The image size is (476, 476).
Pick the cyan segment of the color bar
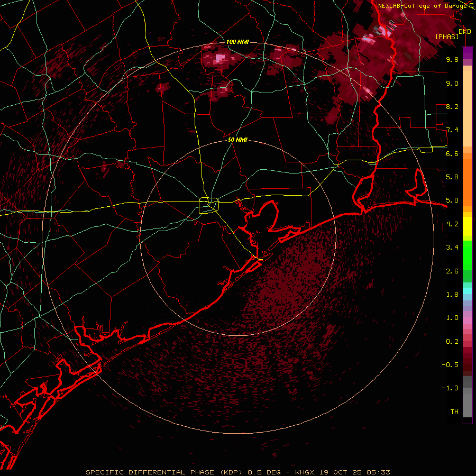pyautogui.click(x=467, y=291)
